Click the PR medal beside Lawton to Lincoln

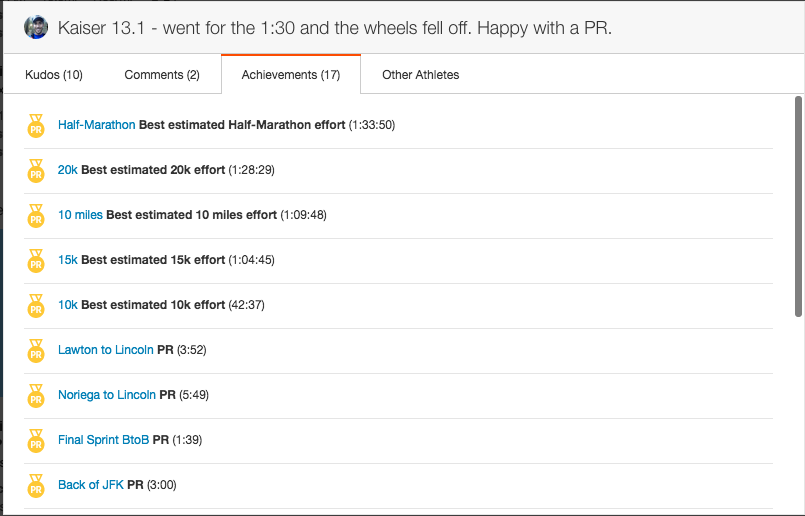[x=36, y=351]
